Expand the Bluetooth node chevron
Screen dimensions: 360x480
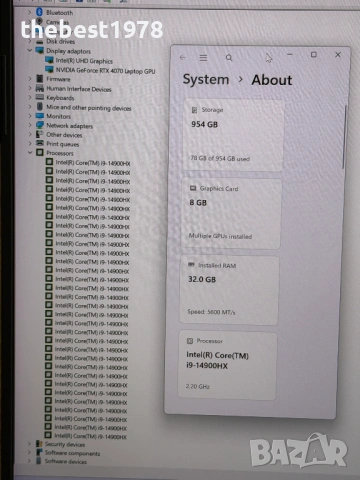click(30, 12)
